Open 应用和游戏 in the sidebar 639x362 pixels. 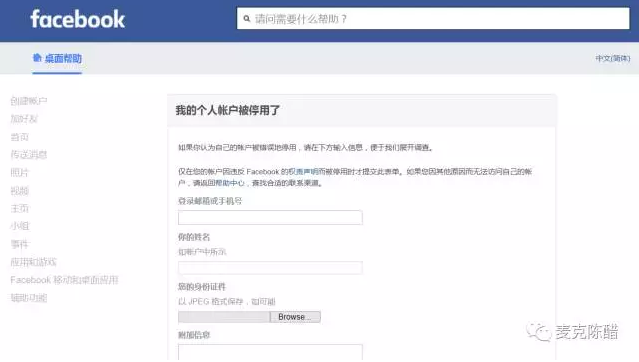click(33, 262)
